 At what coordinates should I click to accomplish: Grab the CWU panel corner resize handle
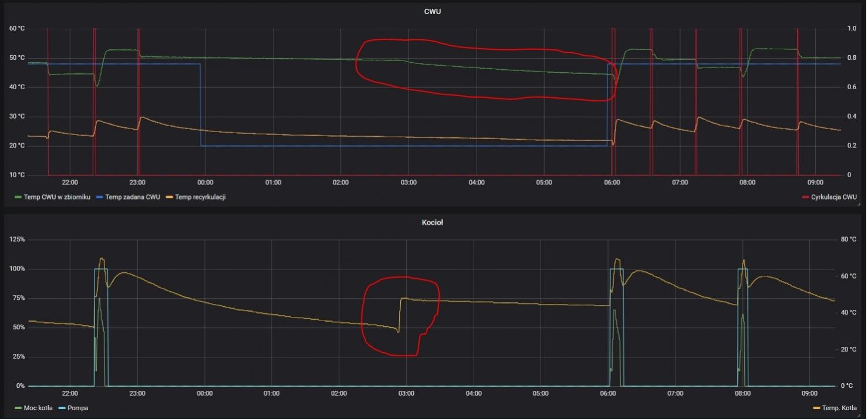coord(859,204)
